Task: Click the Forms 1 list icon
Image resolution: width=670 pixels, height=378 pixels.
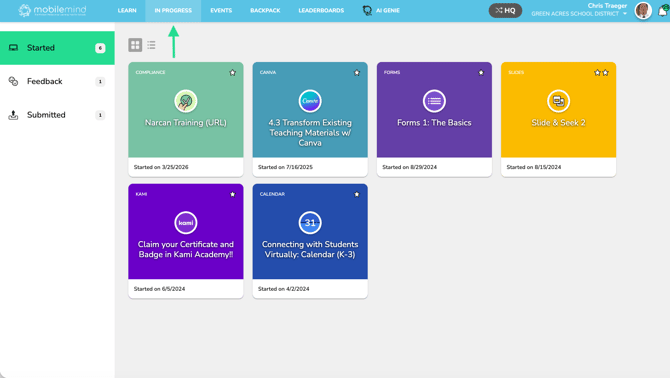Action: 434,101
